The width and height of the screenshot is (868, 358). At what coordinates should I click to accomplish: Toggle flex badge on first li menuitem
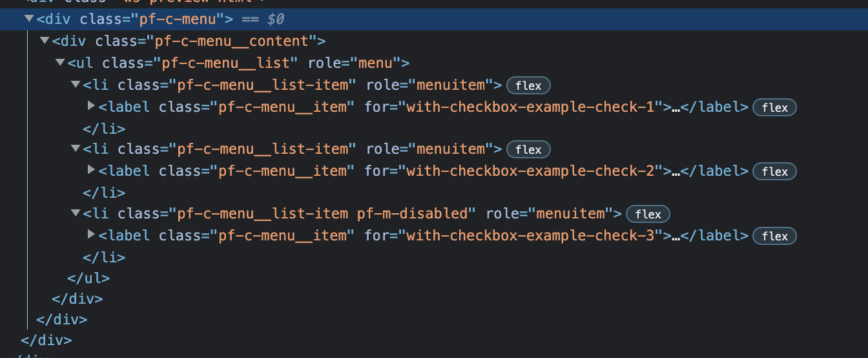[x=528, y=85]
